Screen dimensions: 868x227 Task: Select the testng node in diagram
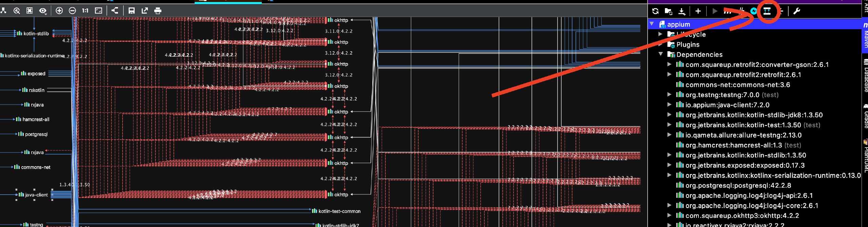[33, 224]
